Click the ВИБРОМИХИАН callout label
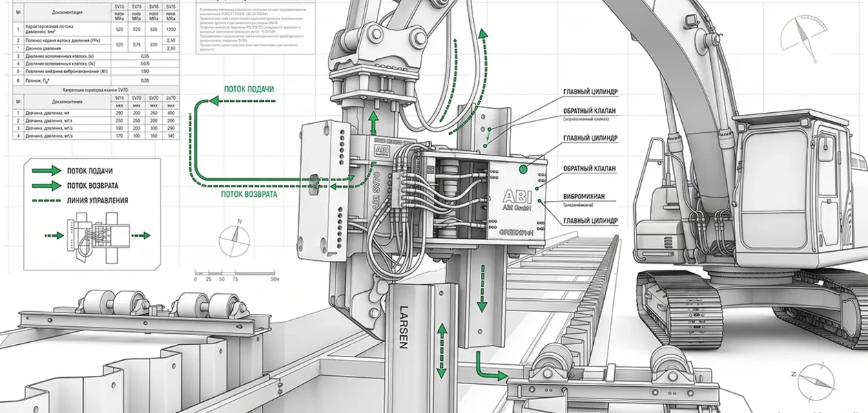The height and width of the screenshot is (413, 868). point(583,197)
